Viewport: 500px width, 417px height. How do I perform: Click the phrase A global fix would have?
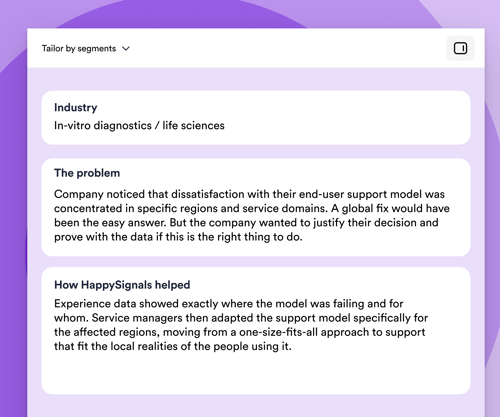click(x=390, y=208)
